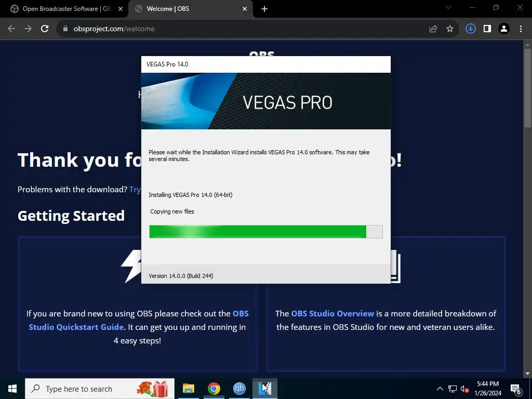Minimize the Chrome window
This screenshot has height=399, width=532.
(472, 7)
